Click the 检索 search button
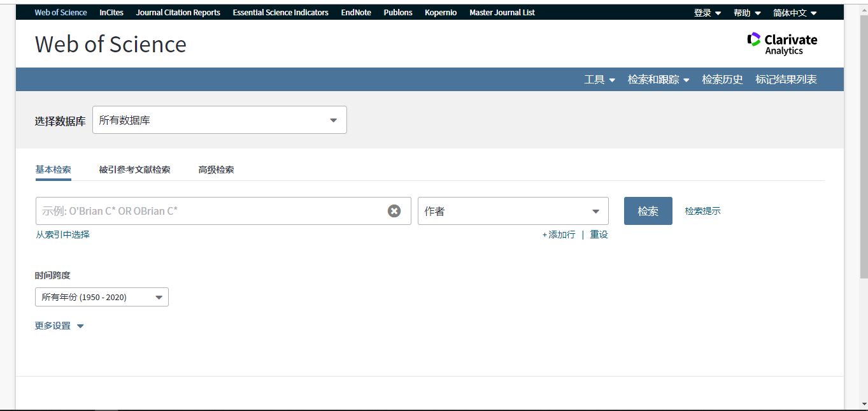Image resolution: width=868 pixels, height=411 pixels. [x=648, y=211]
